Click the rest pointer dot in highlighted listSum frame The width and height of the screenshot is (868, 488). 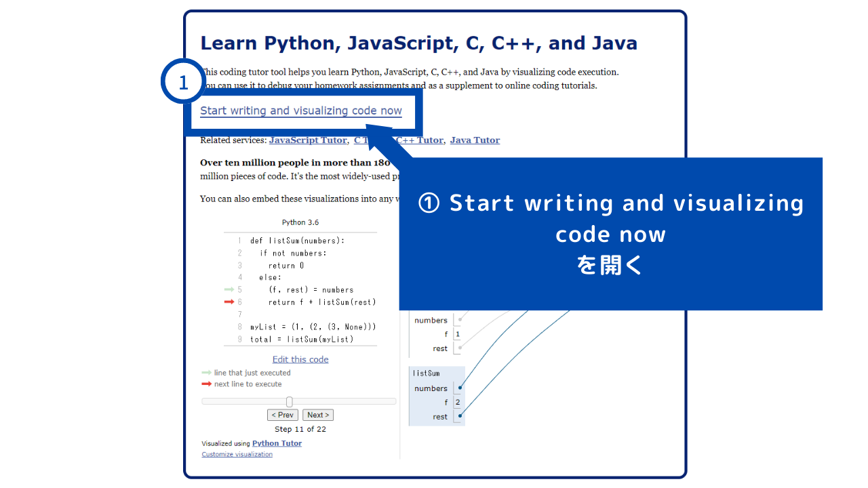coord(460,416)
